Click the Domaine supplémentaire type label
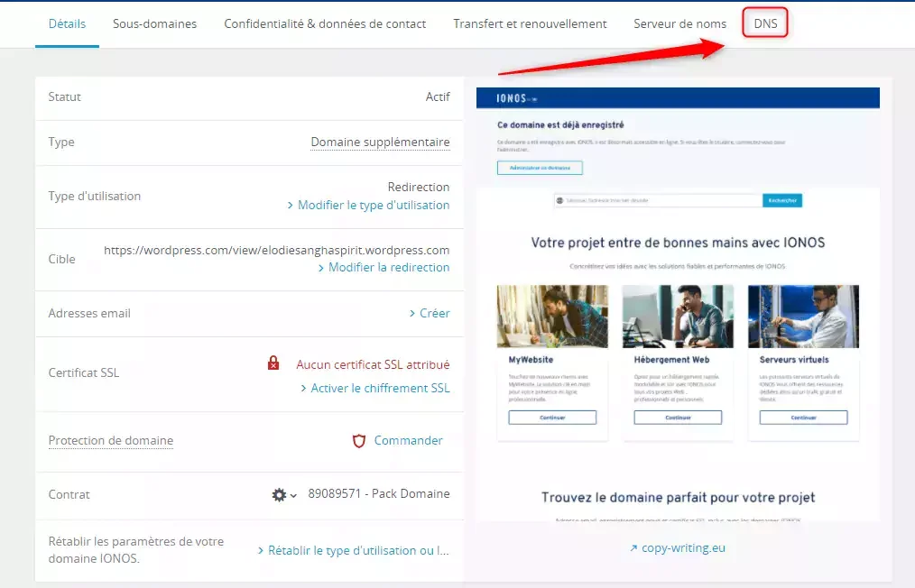 tap(380, 142)
